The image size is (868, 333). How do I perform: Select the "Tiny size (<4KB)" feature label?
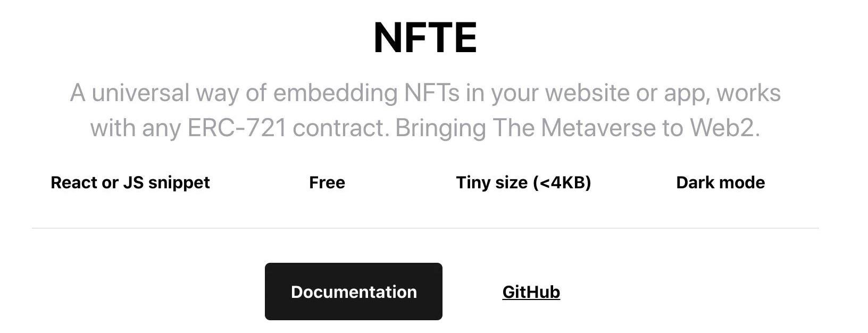(523, 182)
